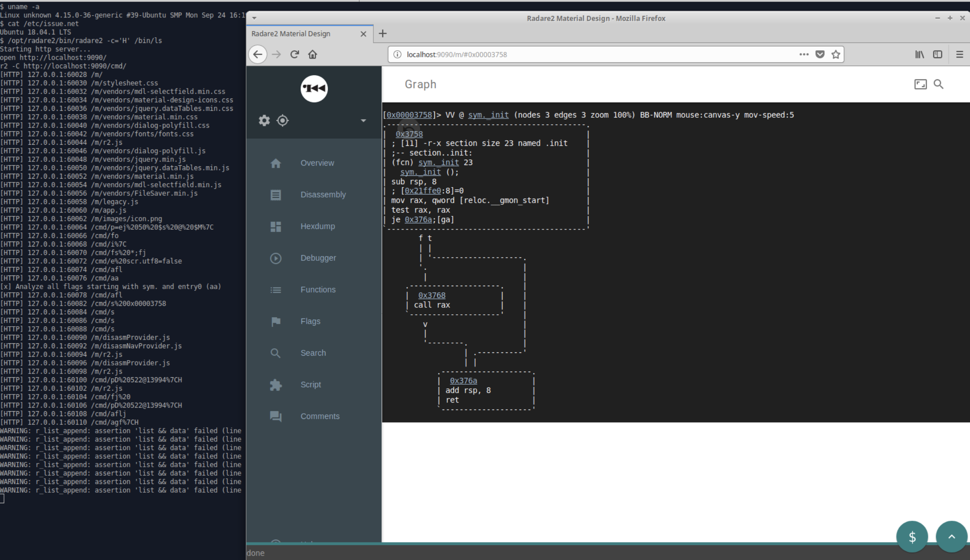Click the 0x3768 node address link

point(432,295)
